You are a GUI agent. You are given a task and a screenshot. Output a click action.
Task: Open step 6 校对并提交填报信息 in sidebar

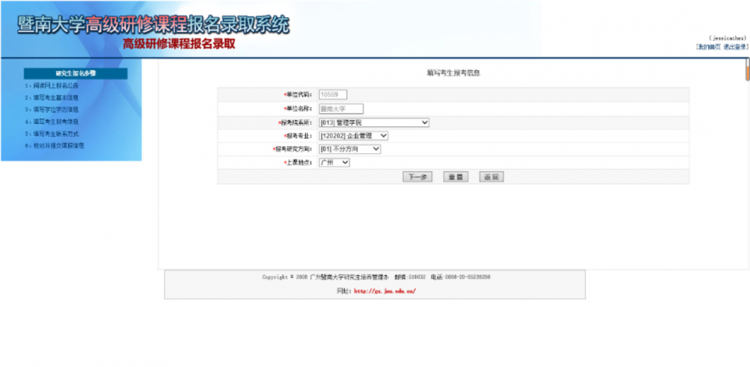[55, 145]
